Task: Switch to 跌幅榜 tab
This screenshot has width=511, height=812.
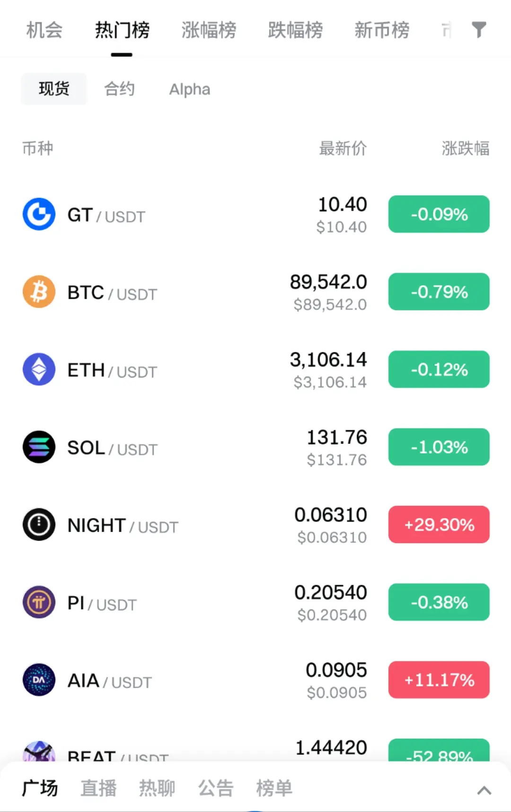Action: tap(295, 30)
